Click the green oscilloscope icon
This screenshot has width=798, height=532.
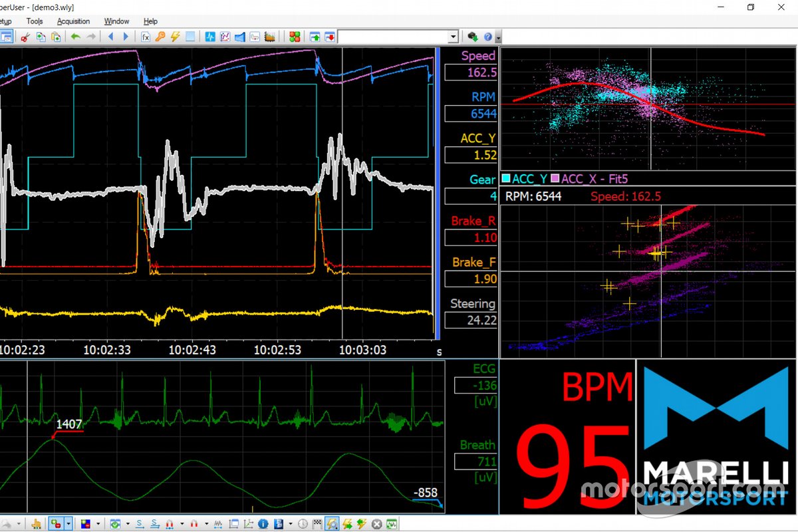point(392,524)
